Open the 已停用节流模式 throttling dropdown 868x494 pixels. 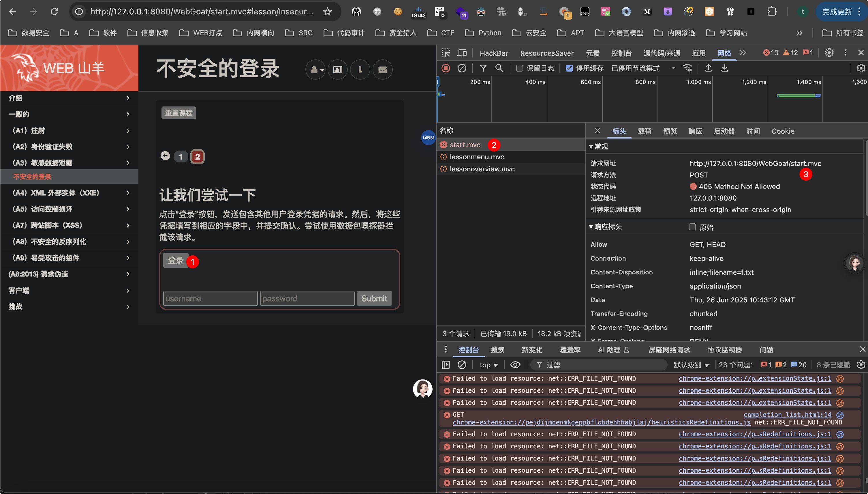pos(643,68)
